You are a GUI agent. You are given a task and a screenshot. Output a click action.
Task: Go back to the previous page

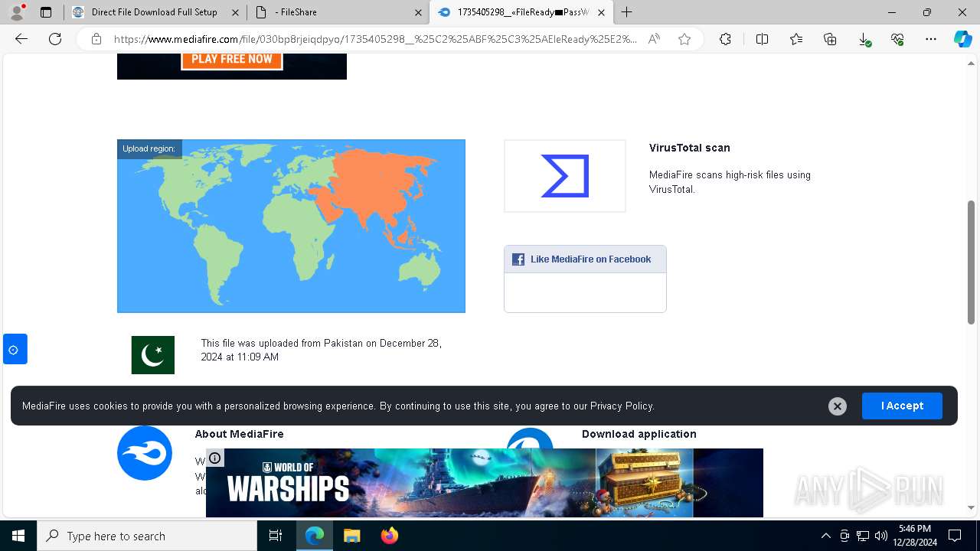pos(21,39)
